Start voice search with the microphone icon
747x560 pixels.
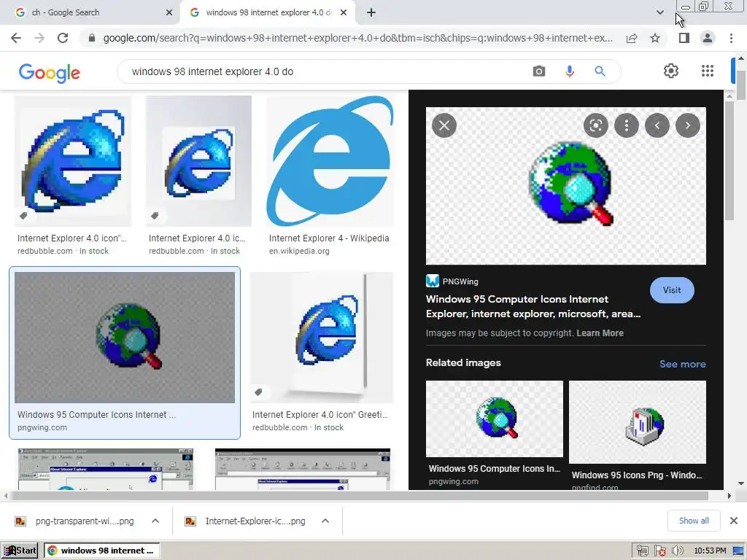tap(569, 71)
